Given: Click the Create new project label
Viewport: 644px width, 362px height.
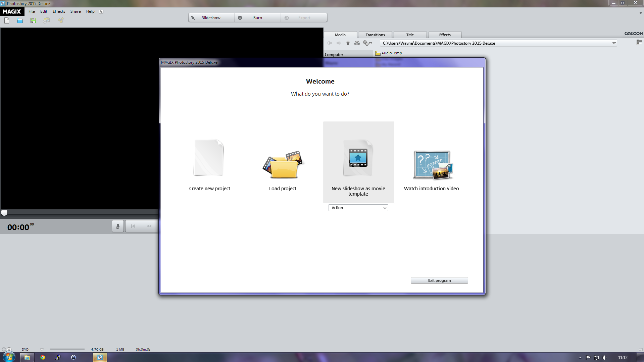Looking at the screenshot, I should tap(209, 189).
